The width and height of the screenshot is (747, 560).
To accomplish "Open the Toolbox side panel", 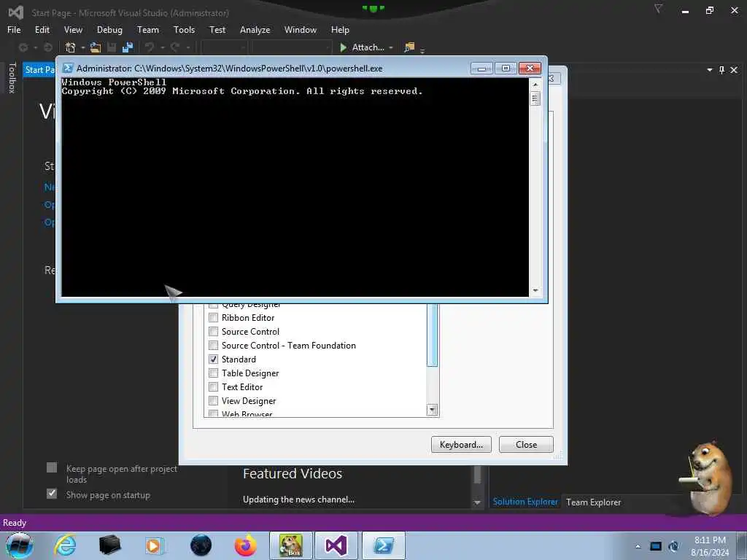I will point(12,77).
